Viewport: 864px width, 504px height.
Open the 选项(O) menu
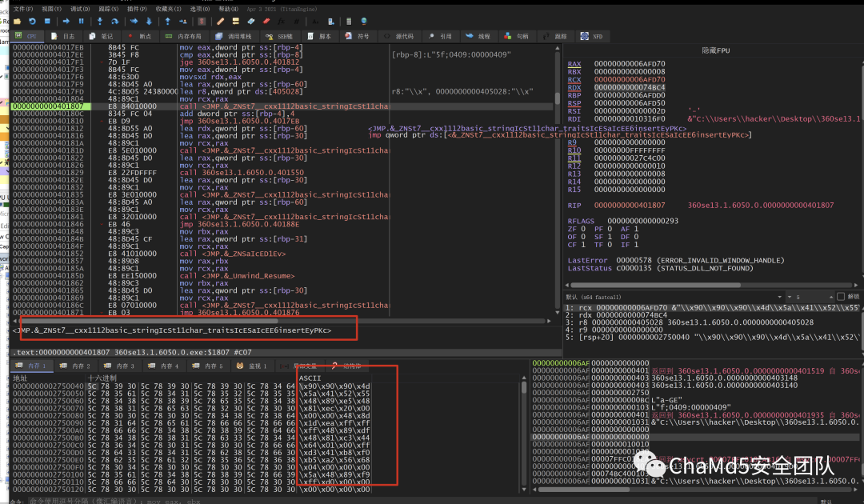(x=199, y=9)
